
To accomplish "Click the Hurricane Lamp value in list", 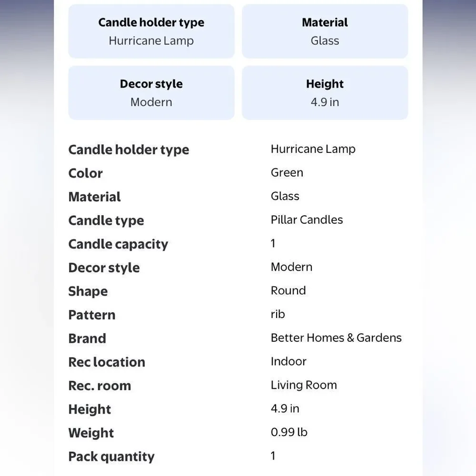I will (x=313, y=149).
